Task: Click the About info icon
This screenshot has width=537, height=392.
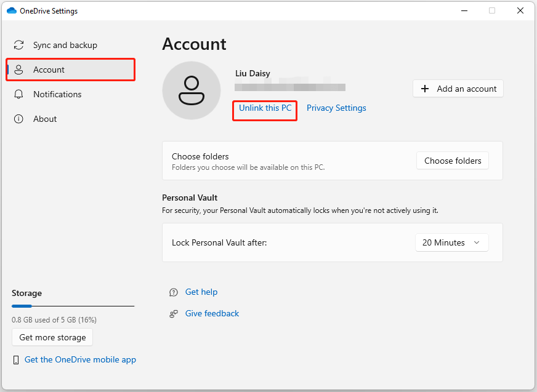Action: 19,119
